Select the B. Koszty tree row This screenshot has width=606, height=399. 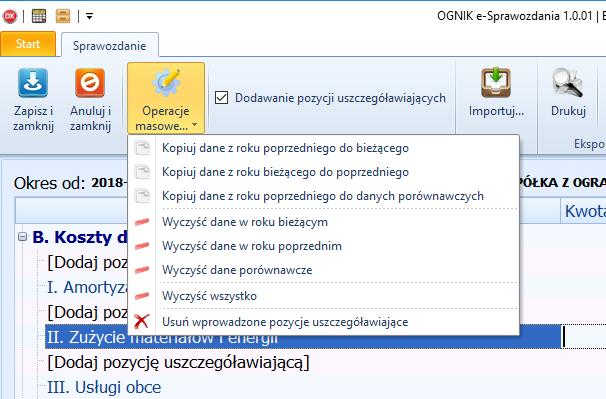(x=80, y=237)
